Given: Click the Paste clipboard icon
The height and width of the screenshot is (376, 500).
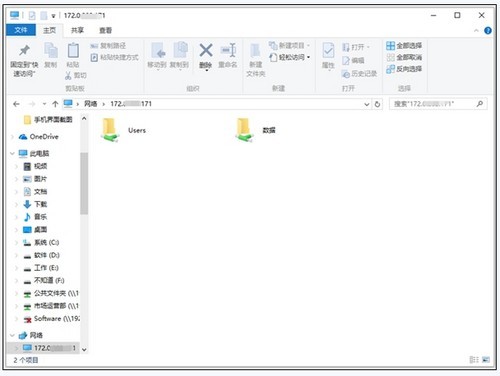Looking at the screenshot, I should click(73, 51).
